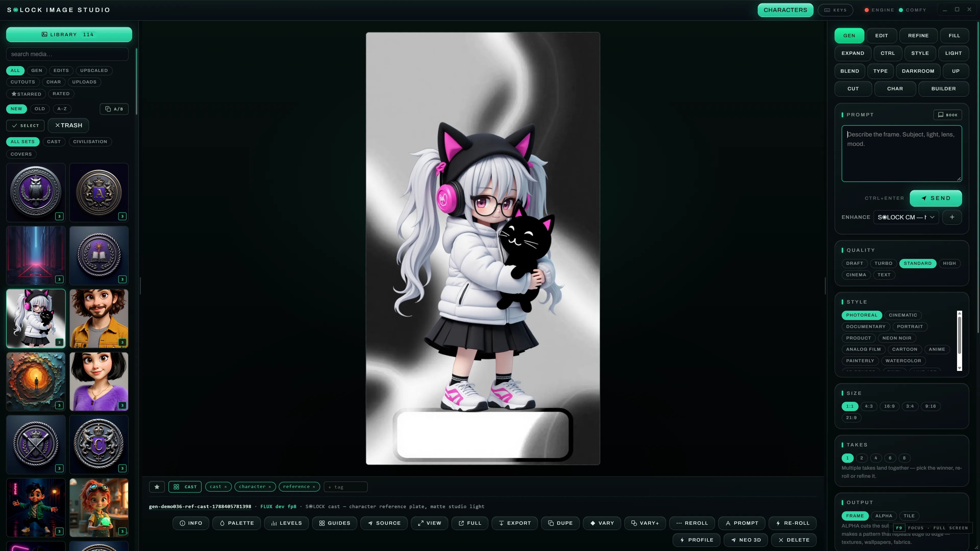
Task: Click the library panel scrollbar
Action: tap(136, 81)
